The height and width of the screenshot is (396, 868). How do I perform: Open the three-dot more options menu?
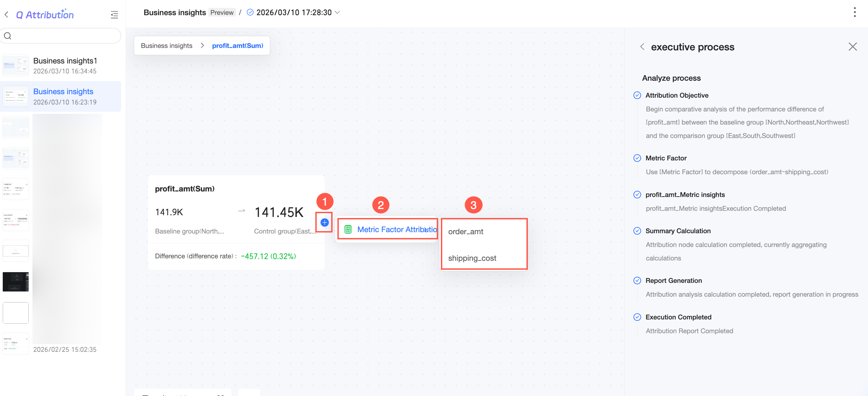[855, 12]
